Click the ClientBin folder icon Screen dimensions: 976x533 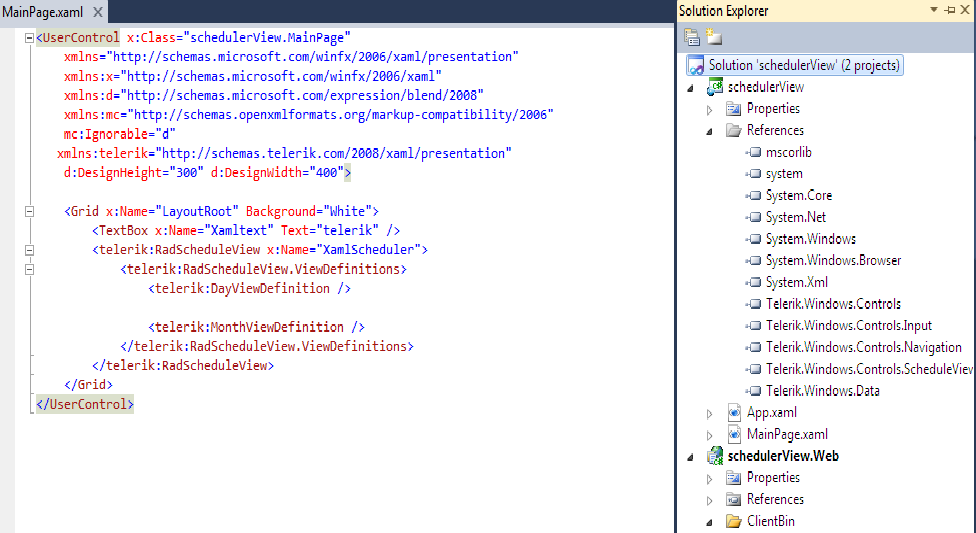tap(734, 521)
